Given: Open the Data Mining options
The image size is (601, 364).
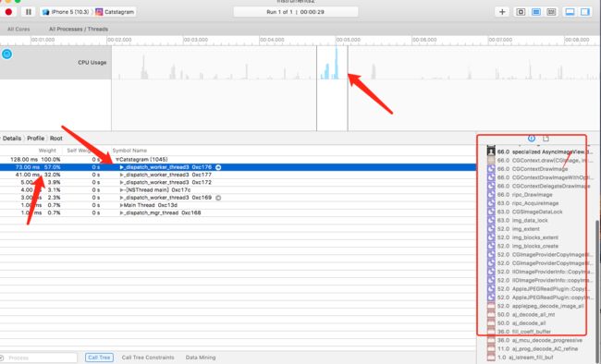Looking at the screenshot, I should pyautogui.click(x=201, y=358).
